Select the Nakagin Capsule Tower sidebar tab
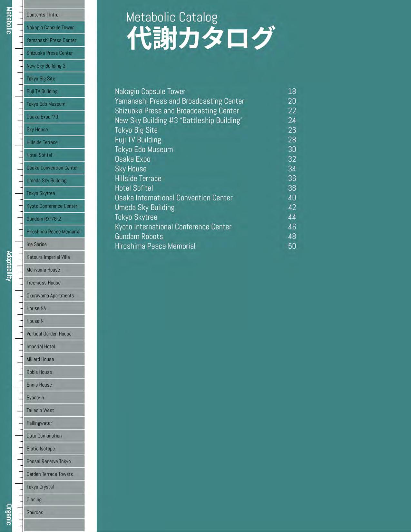 pos(54,27)
